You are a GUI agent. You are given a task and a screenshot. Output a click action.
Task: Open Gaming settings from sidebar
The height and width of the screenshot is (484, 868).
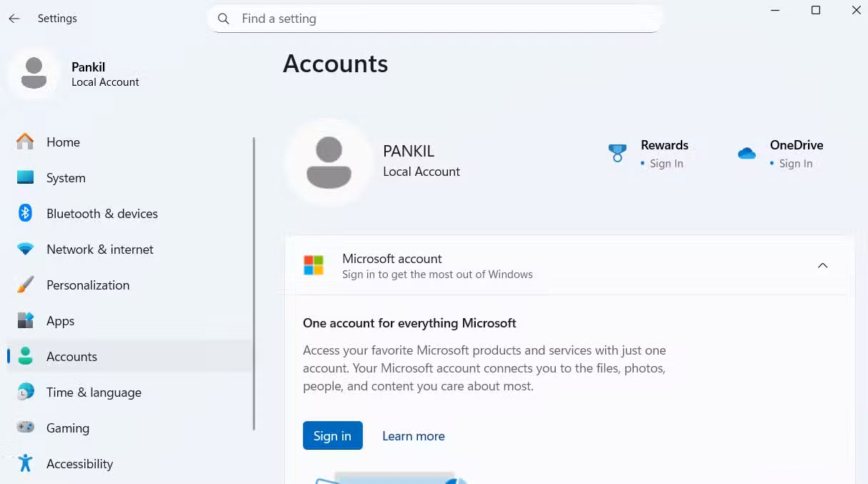68,428
